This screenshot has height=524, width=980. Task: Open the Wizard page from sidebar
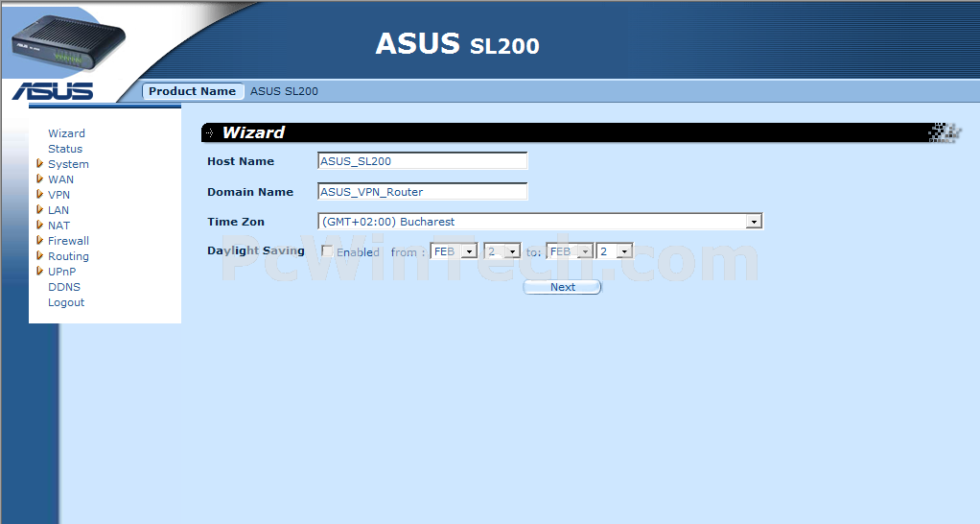point(66,133)
